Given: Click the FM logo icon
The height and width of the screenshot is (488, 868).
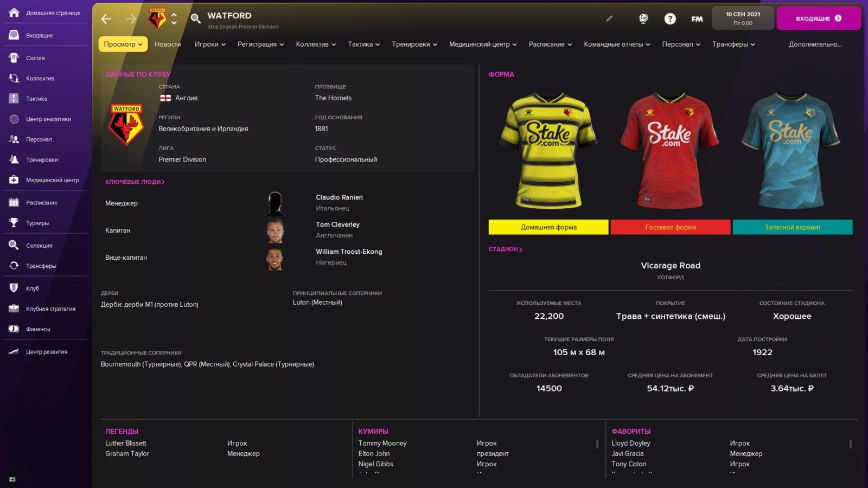Looking at the screenshot, I should (x=697, y=19).
